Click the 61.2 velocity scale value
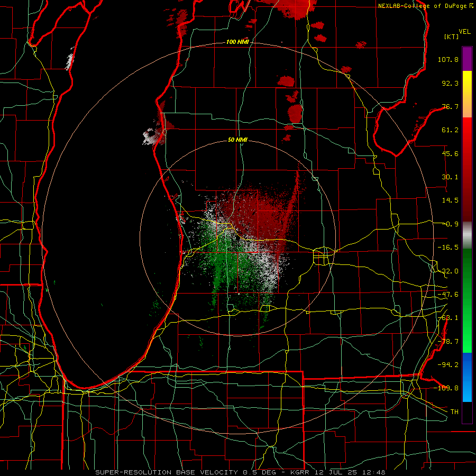Viewport: 476px width, 476px height. point(450,130)
